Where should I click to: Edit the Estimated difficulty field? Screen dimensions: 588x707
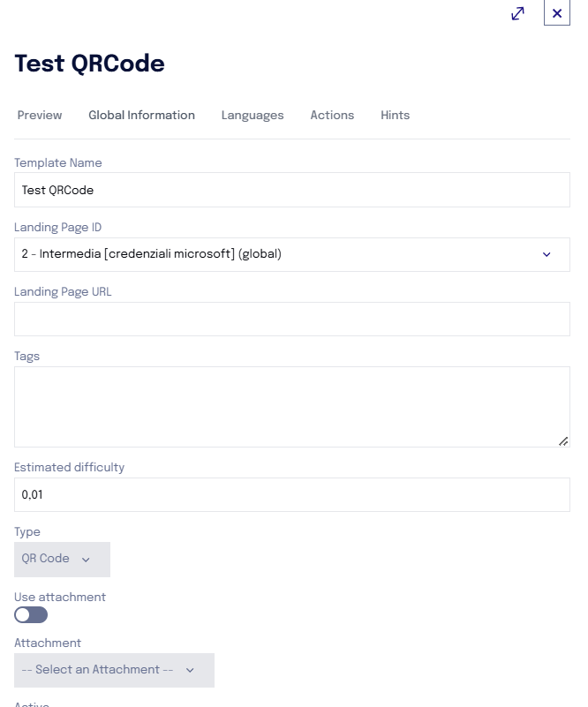(x=292, y=494)
